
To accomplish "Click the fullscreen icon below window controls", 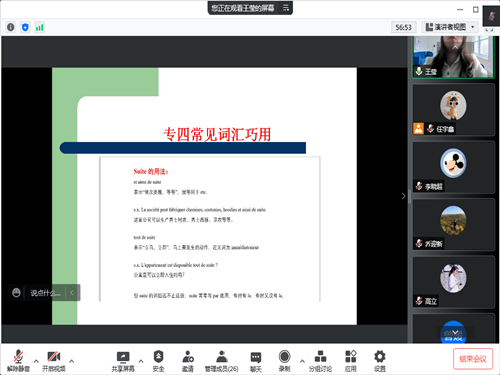I will coord(489,29).
